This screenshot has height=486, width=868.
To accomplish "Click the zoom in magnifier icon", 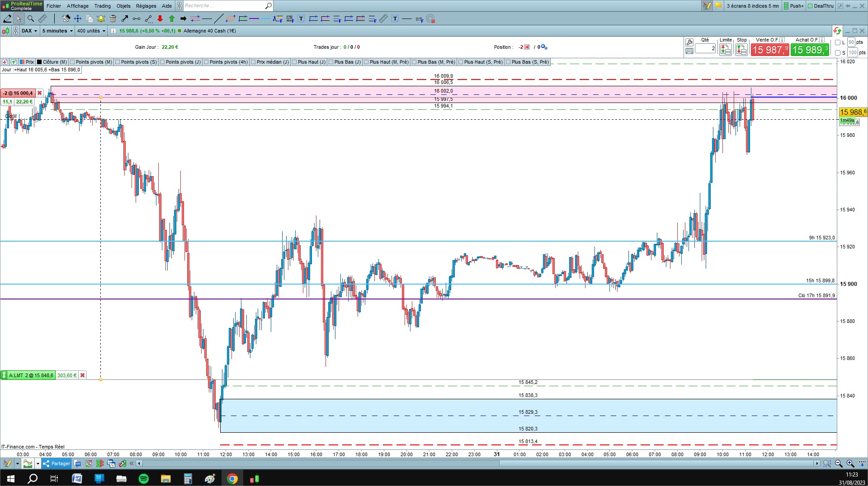I will (850, 463).
